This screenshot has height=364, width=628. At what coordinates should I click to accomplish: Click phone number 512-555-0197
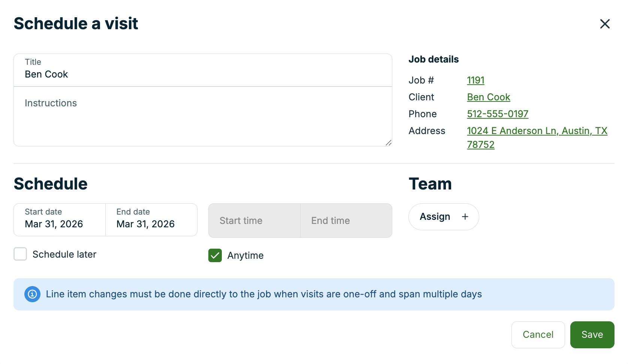[497, 114]
